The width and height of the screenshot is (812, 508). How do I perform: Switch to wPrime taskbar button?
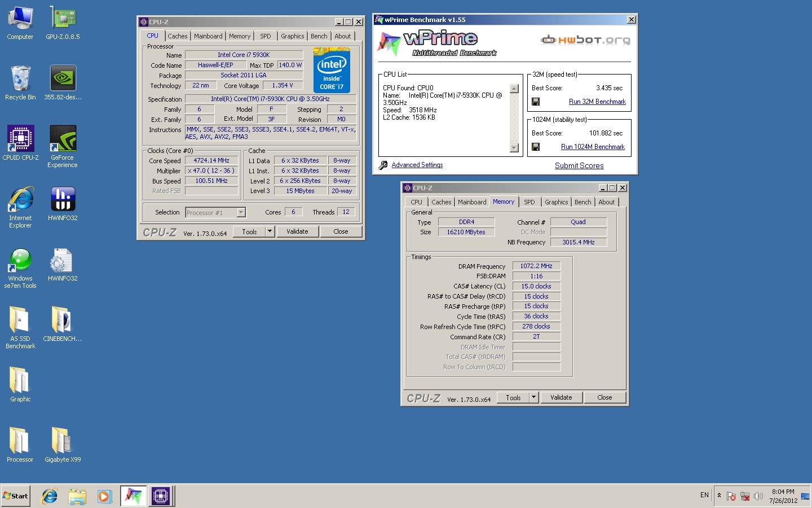click(133, 496)
